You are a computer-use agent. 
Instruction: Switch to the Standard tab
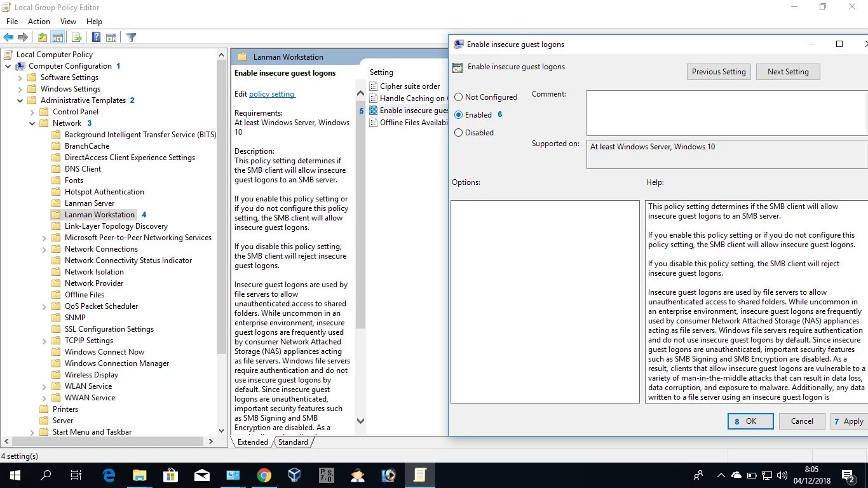pyautogui.click(x=293, y=442)
